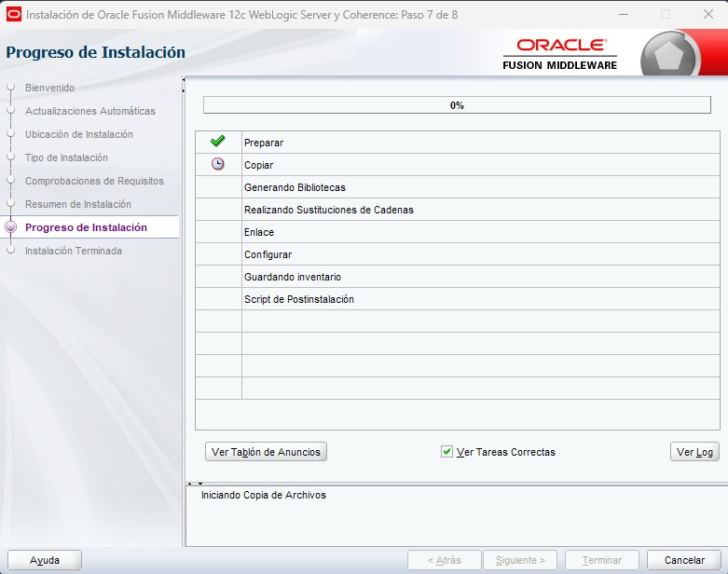Image resolution: width=728 pixels, height=574 pixels.
Task: Open Ver Tablón de Anuncios
Action: click(266, 452)
